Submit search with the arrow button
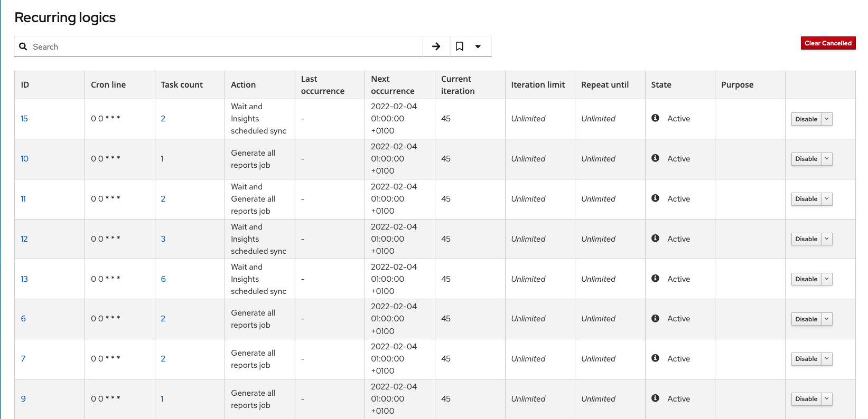This screenshot has height=419, width=868. pos(436,46)
